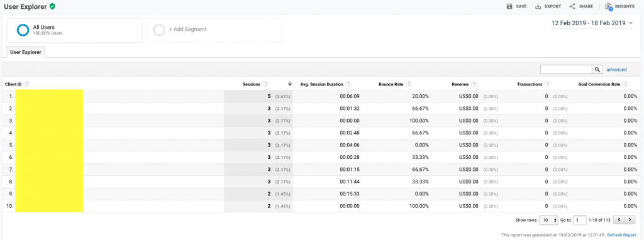Image resolution: width=644 pixels, height=240 pixels.
Task: Click the Export download icon
Action: (x=538, y=6)
